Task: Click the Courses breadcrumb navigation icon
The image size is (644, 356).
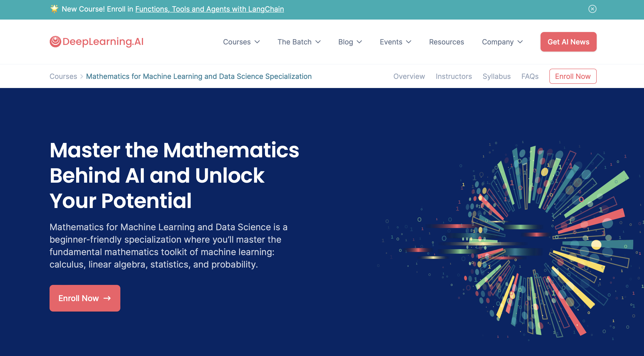Action: point(63,76)
